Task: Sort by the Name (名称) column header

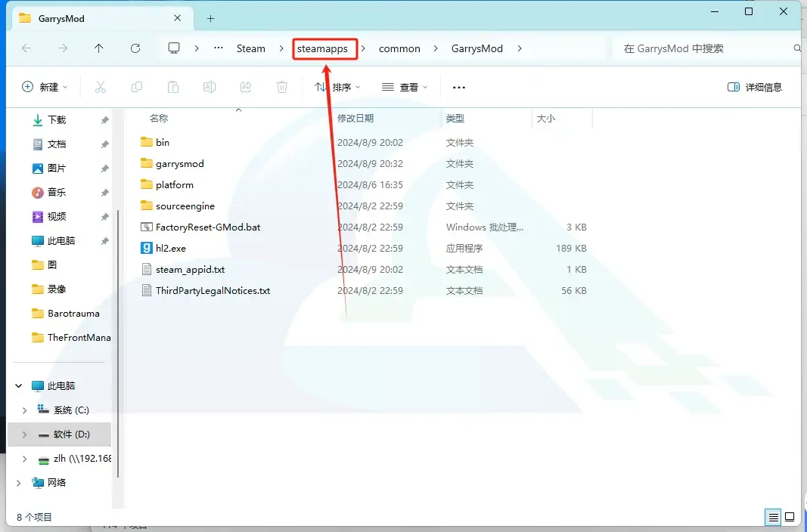Action: [x=159, y=118]
